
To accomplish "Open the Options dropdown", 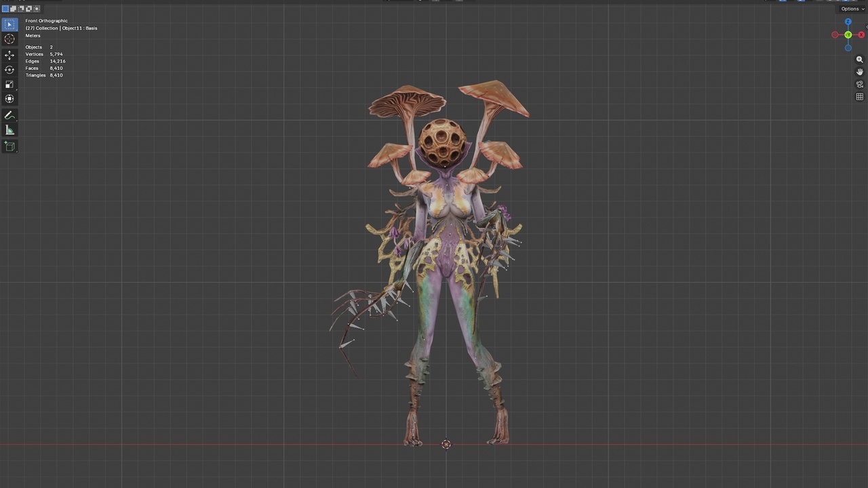I will (x=852, y=9).
